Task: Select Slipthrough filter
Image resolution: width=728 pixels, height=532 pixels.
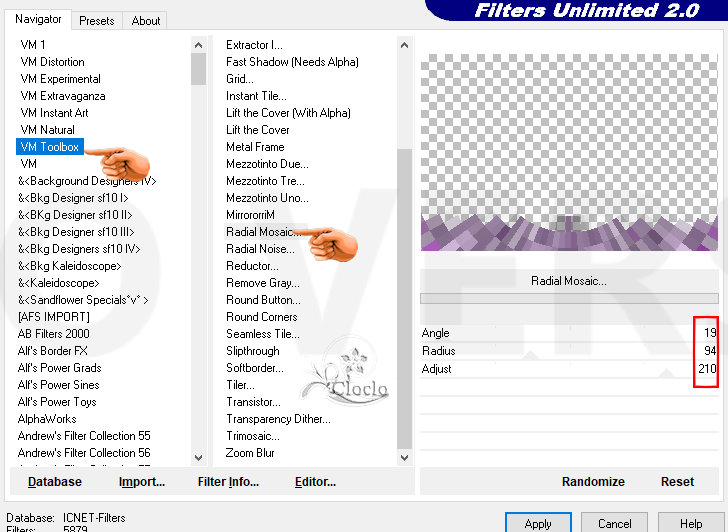Action: pos(253,351)
